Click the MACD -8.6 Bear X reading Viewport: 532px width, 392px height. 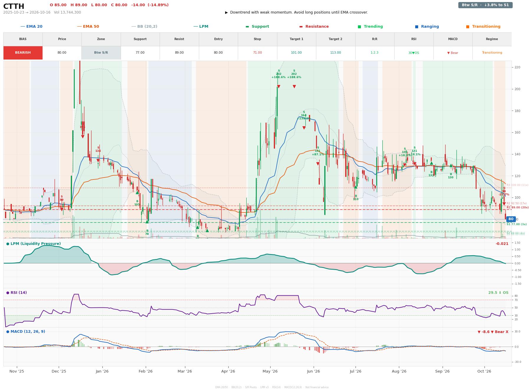[x=493, y=332]
